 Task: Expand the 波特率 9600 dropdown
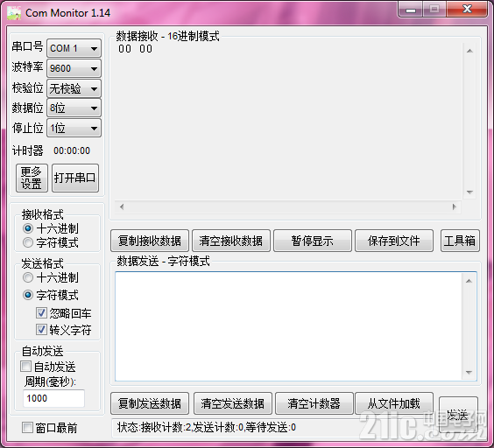point(74,68)
